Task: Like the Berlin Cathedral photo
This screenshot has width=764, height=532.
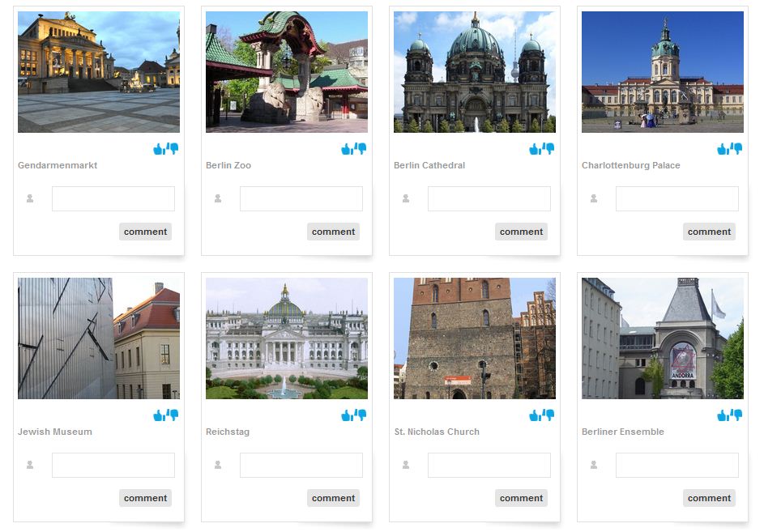Action: 535,149
